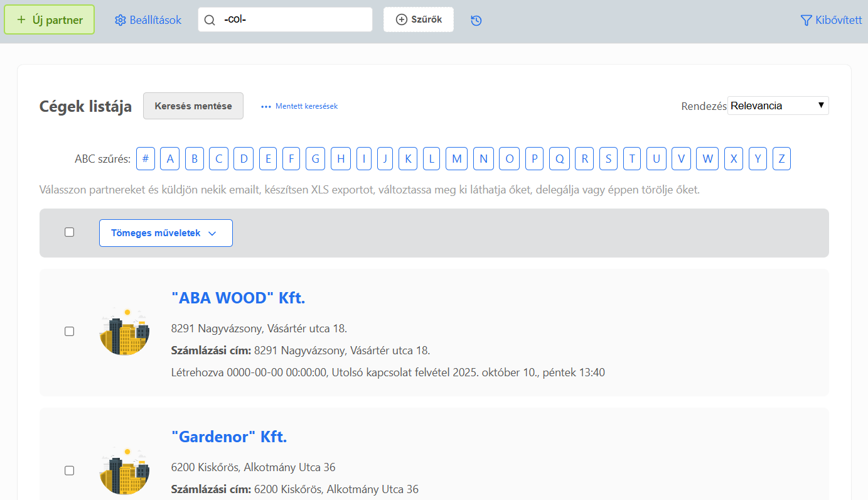Open the Rendezés Relevancia dropdown
This screenshot has height=500, width=868.
pos(778,106)
